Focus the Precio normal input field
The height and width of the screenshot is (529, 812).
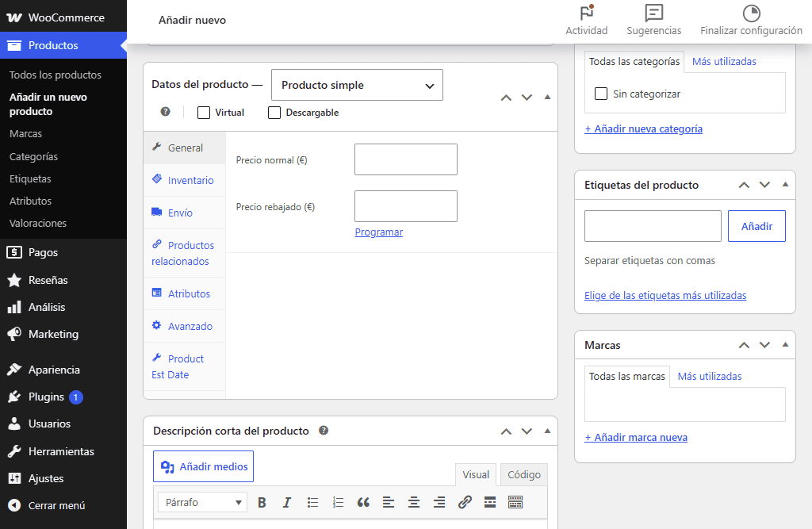point(405,159)
